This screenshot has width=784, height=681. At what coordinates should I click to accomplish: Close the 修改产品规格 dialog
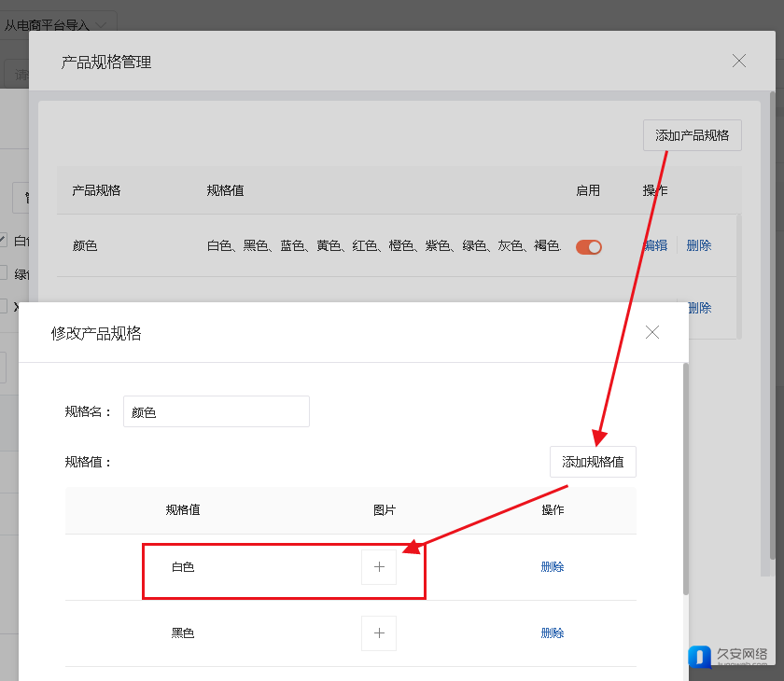click(x=652, y=332)
